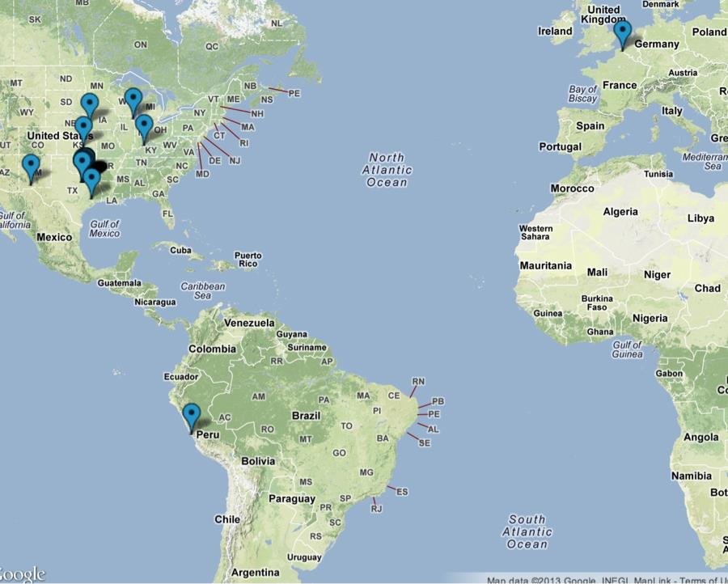Click the 'Libya' country label

701,218
